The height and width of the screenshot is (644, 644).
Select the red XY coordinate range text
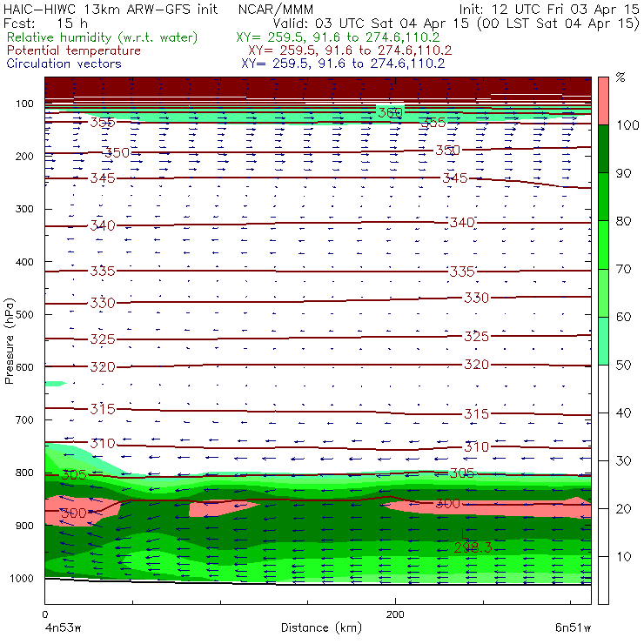350,50
